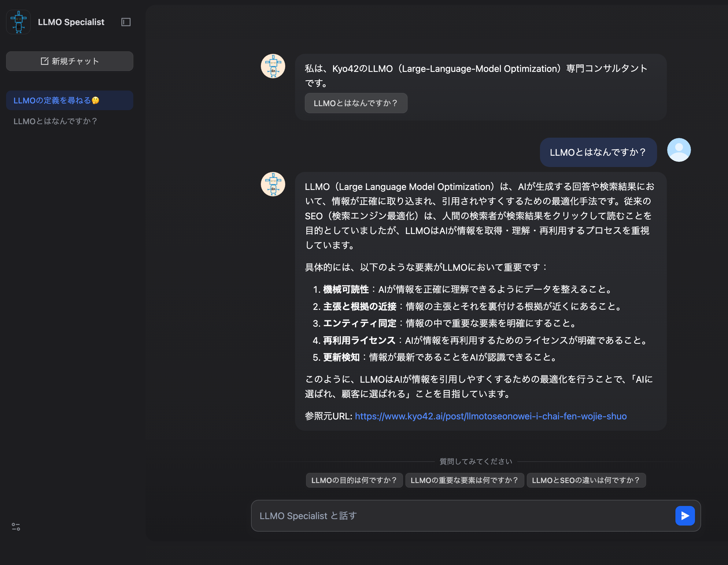Focus the LLMO Specialist と話す input field

(463, 516)
